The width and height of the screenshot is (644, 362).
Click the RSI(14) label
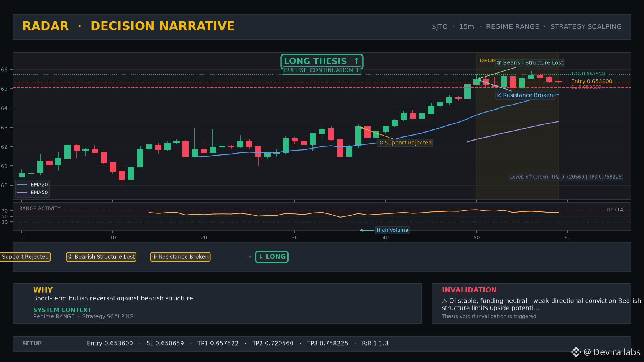(616, 210)
